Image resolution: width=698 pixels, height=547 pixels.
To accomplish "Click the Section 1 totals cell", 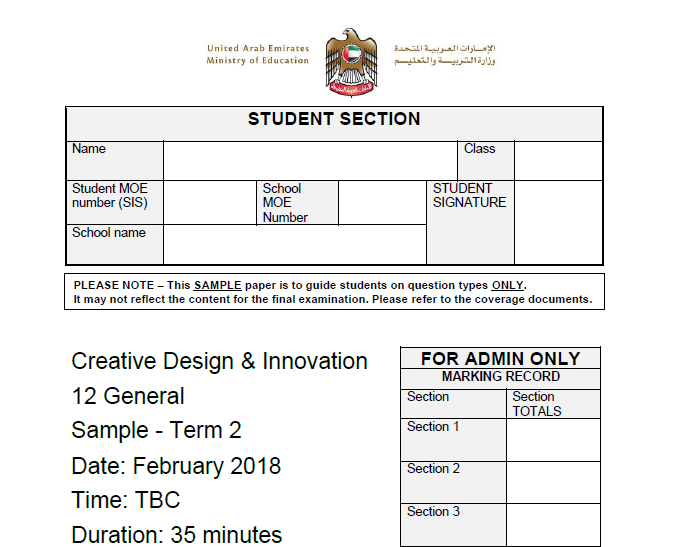I will (x=553, y=440).
